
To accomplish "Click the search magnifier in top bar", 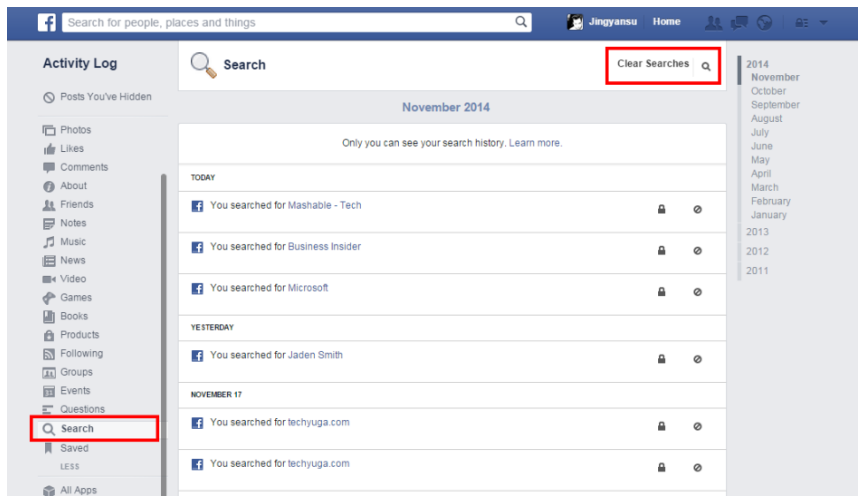I will [x=521, y=22].
